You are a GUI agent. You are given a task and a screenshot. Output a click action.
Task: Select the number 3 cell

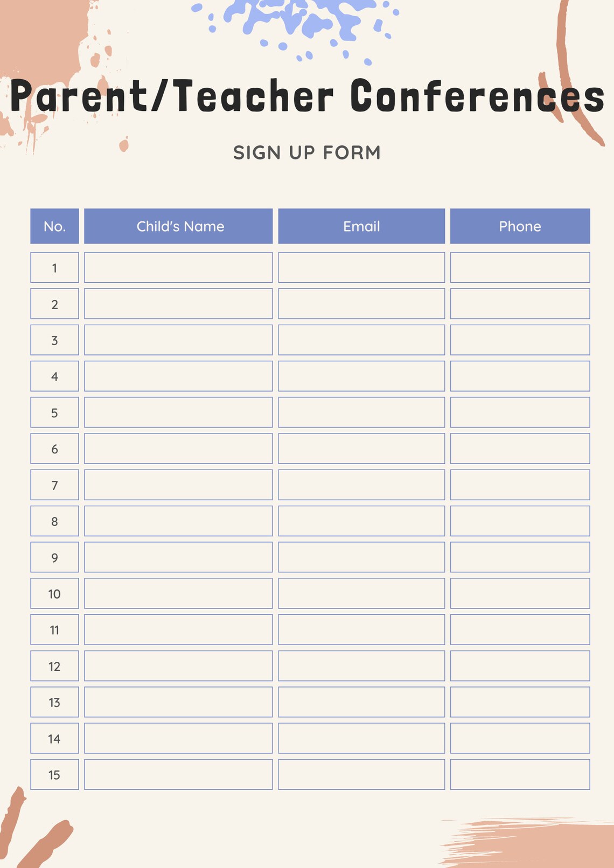coord(54,340)
